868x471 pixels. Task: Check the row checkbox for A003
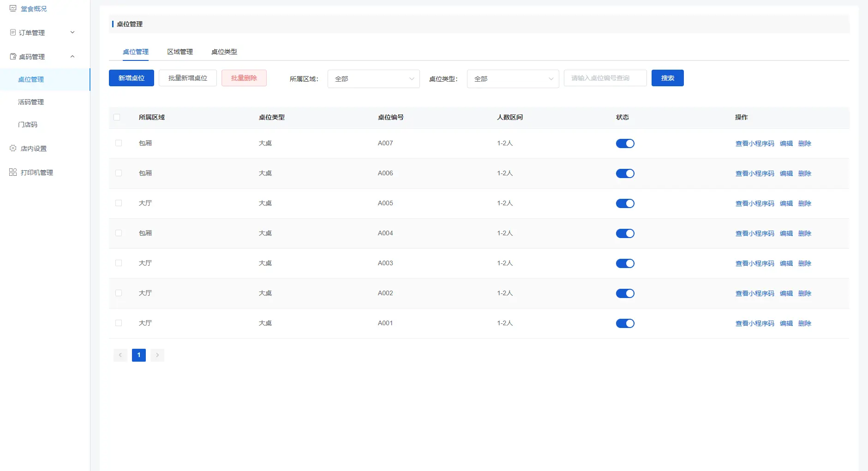(119, 263)
